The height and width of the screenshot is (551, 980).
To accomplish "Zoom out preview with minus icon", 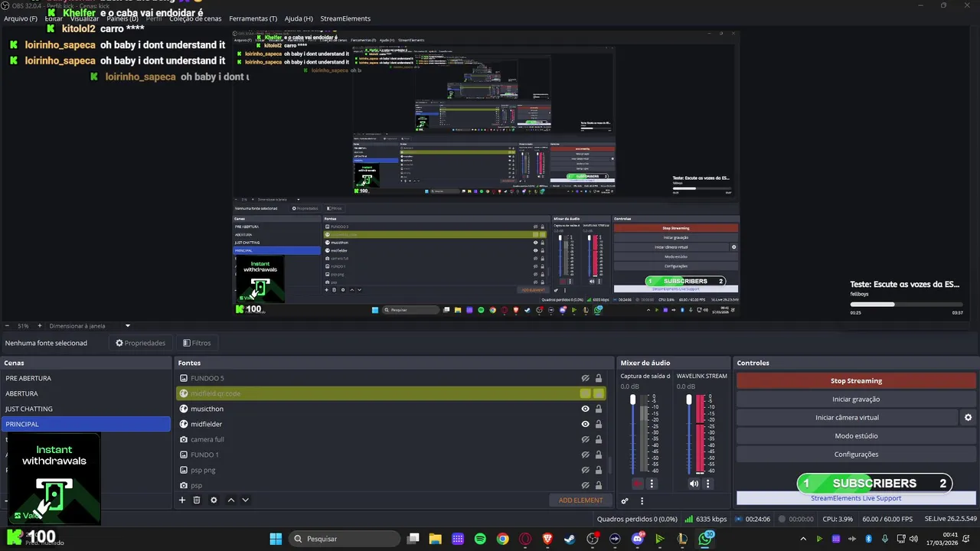I will pyautogui.click(x=7, y=326).
